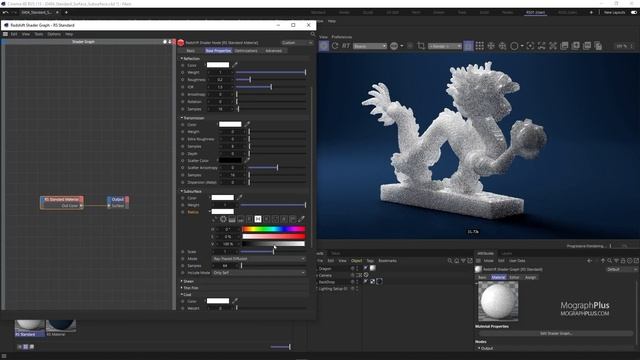This screenshot has height=360, width=640.
Task: Switch to the Basic tab in Shader Node
Action: click(191, 51)
